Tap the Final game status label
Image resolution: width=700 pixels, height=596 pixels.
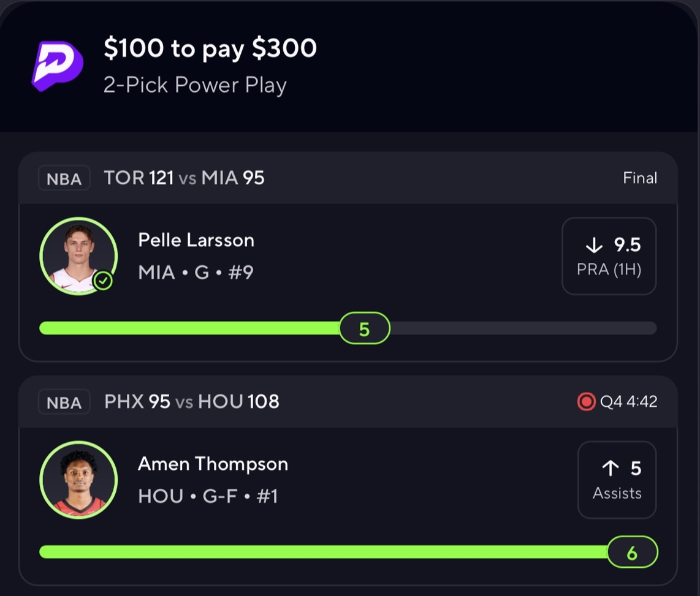click(x=640, y=178)
